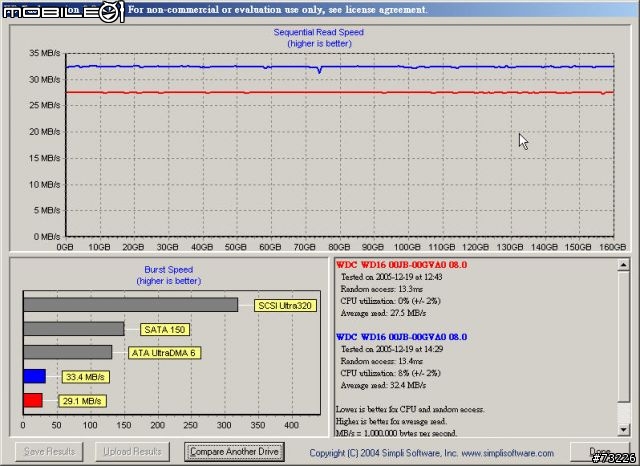Click the Upload Results button
This screenshot has width=640, height=466.
pos(132,452)
